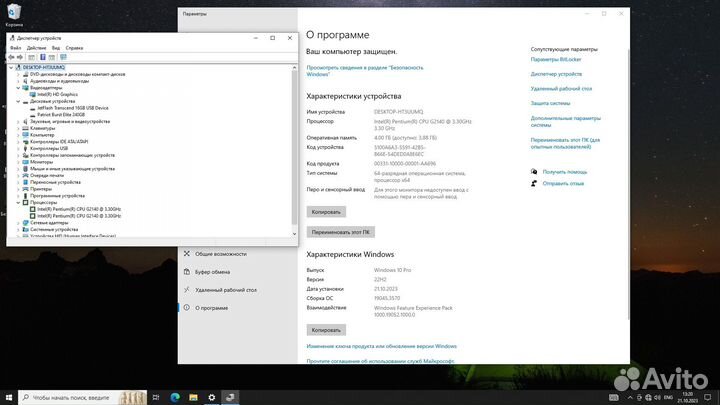Click the Back arrow in Device Manager toolbar
Screen dimensions: 720x405
click(11, 57)
